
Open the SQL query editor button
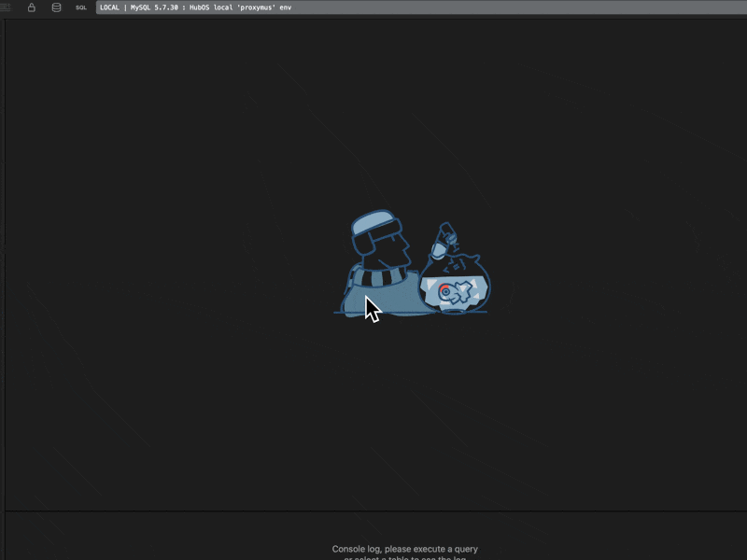(x=81, y=7)
